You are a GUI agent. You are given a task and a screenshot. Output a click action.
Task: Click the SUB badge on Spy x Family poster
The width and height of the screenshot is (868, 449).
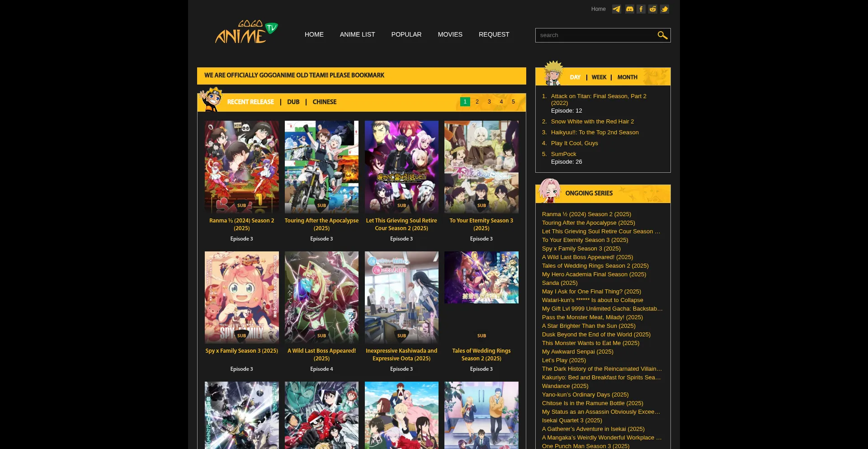(x=241, y=336)
